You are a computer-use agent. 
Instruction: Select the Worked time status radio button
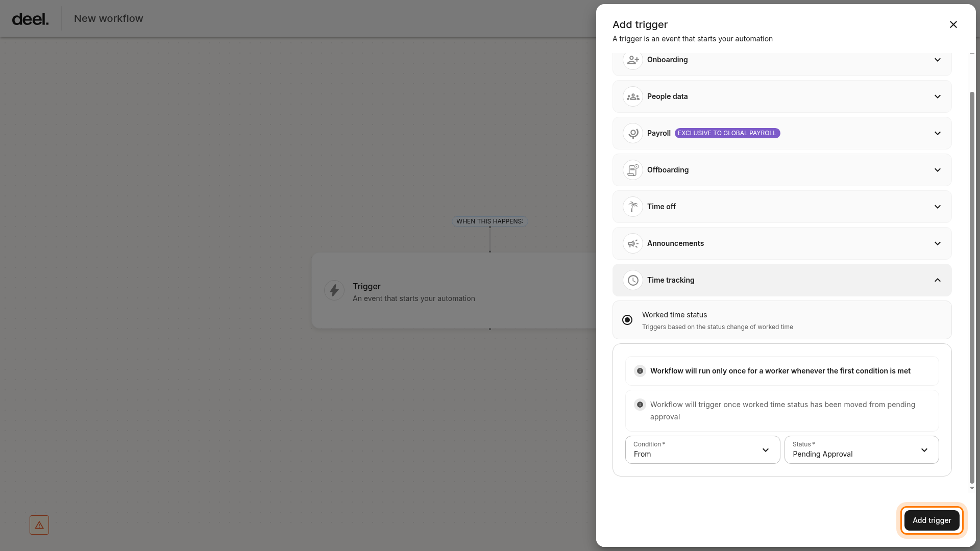pyautogui.click(x=627, y=320)
